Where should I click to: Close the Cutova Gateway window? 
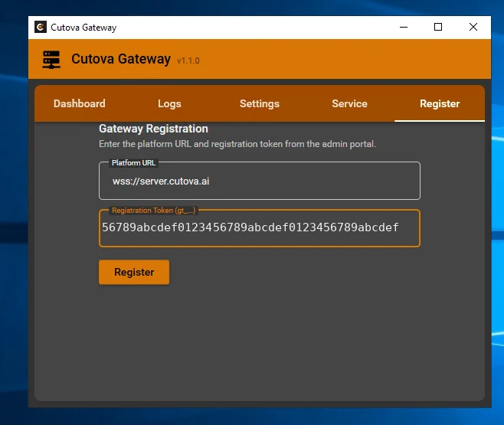473,28
